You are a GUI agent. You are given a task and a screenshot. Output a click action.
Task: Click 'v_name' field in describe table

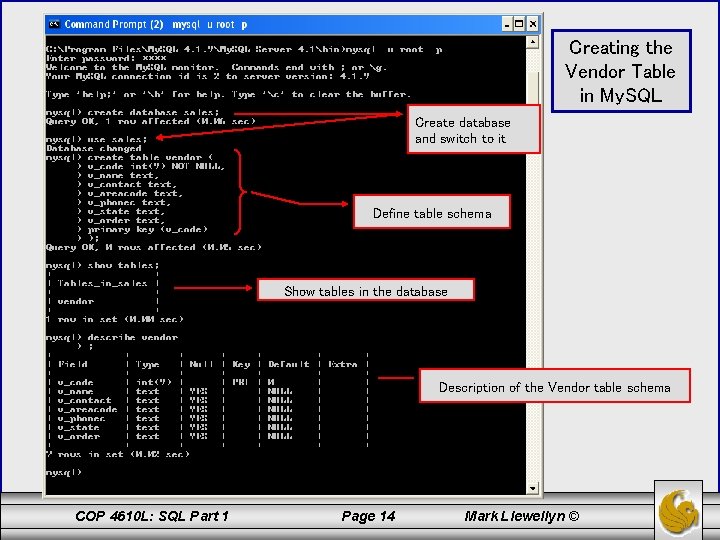click(75, 391)
